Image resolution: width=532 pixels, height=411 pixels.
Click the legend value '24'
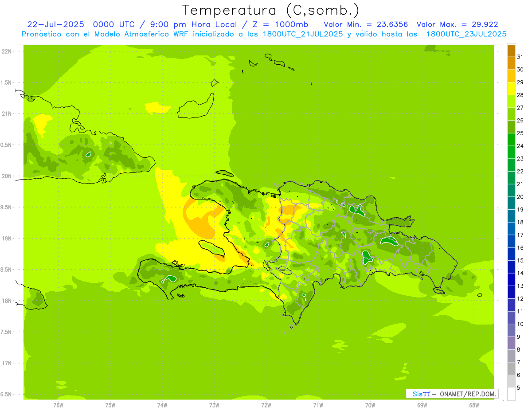[x=520, y=146]
